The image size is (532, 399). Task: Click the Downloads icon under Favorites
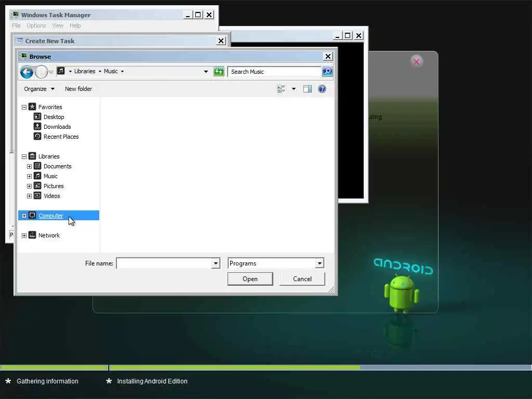click(37, 127)
